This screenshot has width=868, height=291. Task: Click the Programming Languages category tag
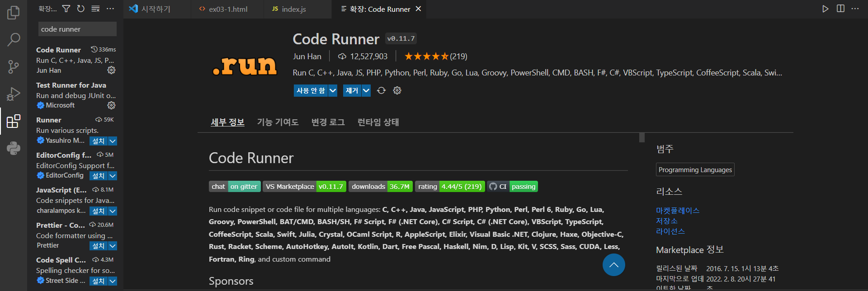click(695, 169)
